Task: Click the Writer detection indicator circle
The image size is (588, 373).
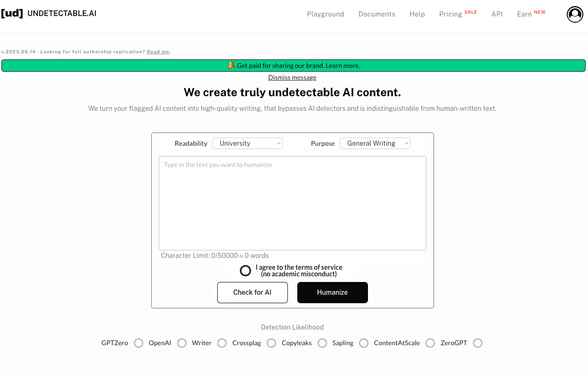Action: coord(222,343)
